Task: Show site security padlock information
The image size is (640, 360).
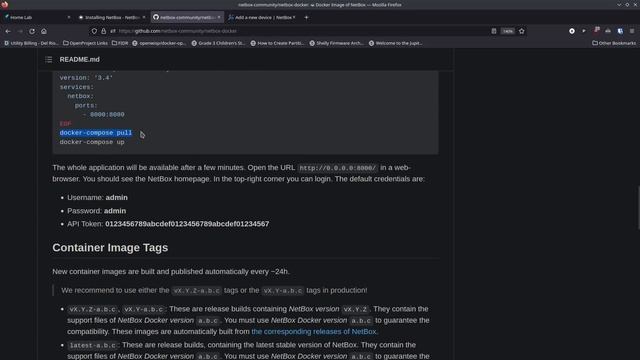Action: [x=104, y=31]
